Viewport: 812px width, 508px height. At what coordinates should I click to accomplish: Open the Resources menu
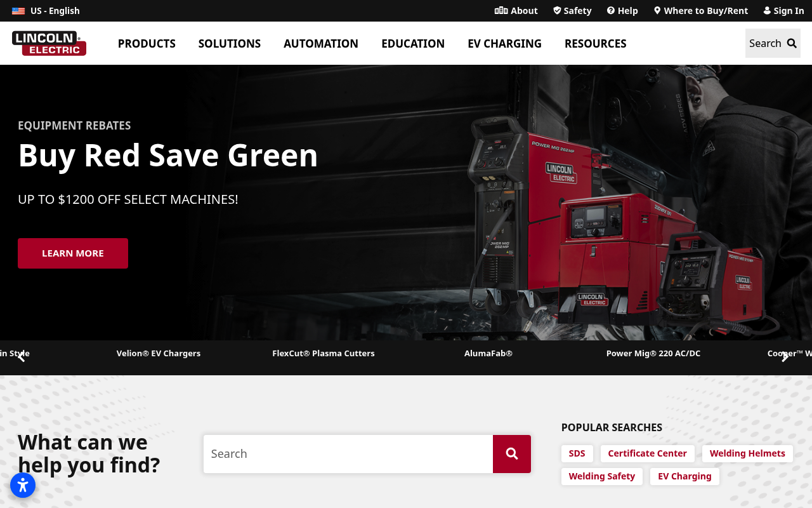pyautogui.click(x=596, y=43)
